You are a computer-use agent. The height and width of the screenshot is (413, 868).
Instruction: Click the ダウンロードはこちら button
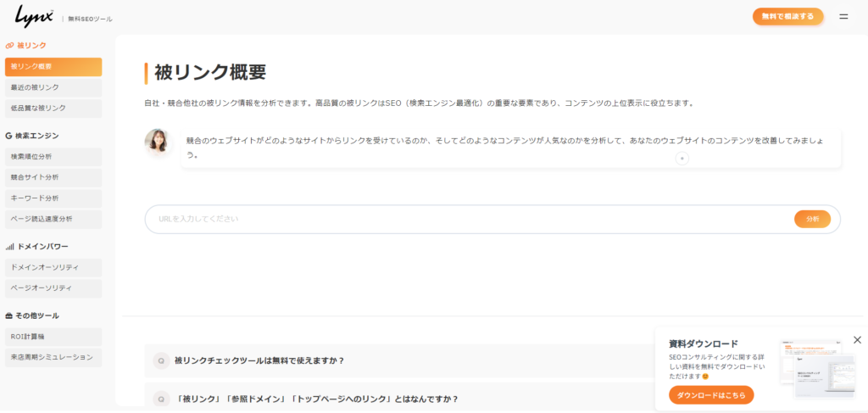click(710, 395)
